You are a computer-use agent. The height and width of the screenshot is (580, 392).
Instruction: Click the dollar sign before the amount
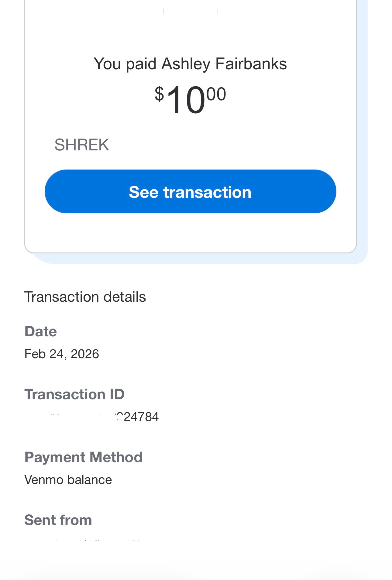(159, 94)
